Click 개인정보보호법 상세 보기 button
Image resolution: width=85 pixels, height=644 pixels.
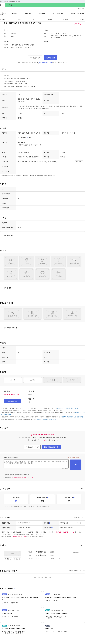32,447
